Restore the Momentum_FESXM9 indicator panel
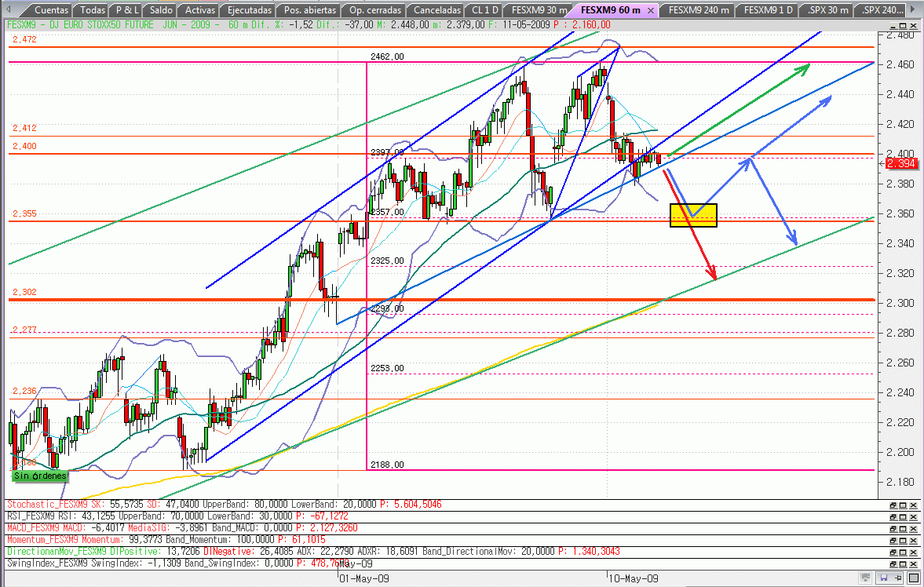This screenshot has height=587, width=924. (893, 541)
